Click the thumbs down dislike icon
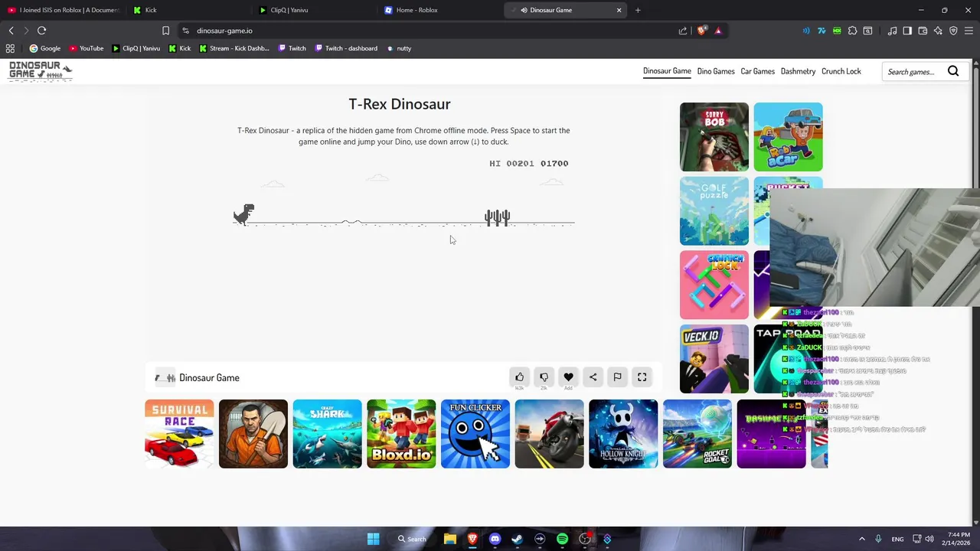This screenshot has height=551, width=980. click(544, 377)
